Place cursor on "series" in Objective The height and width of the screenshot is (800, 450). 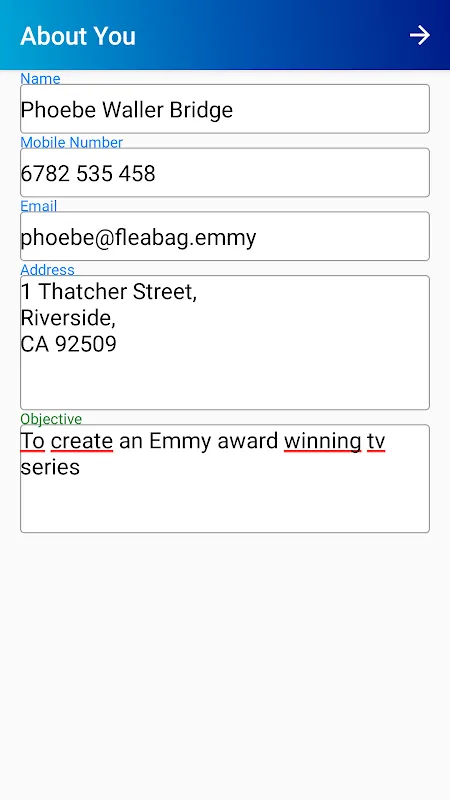coord(50,467)
